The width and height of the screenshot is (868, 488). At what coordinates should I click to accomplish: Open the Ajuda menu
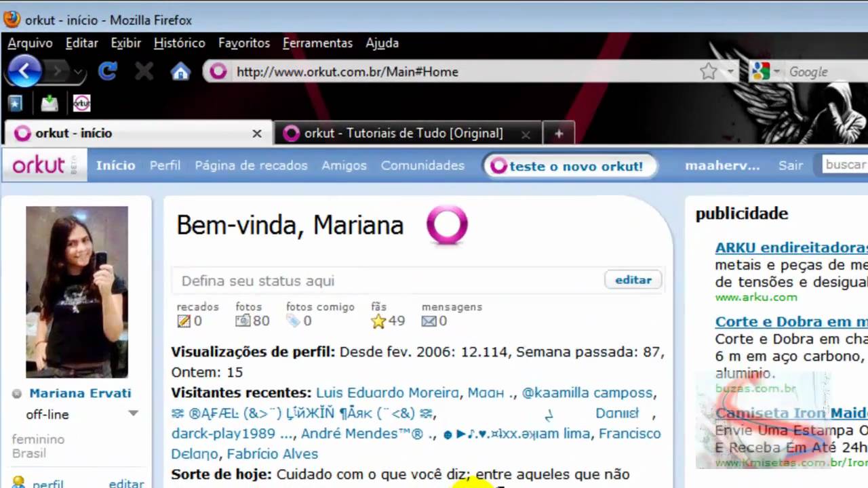point(382,43)
